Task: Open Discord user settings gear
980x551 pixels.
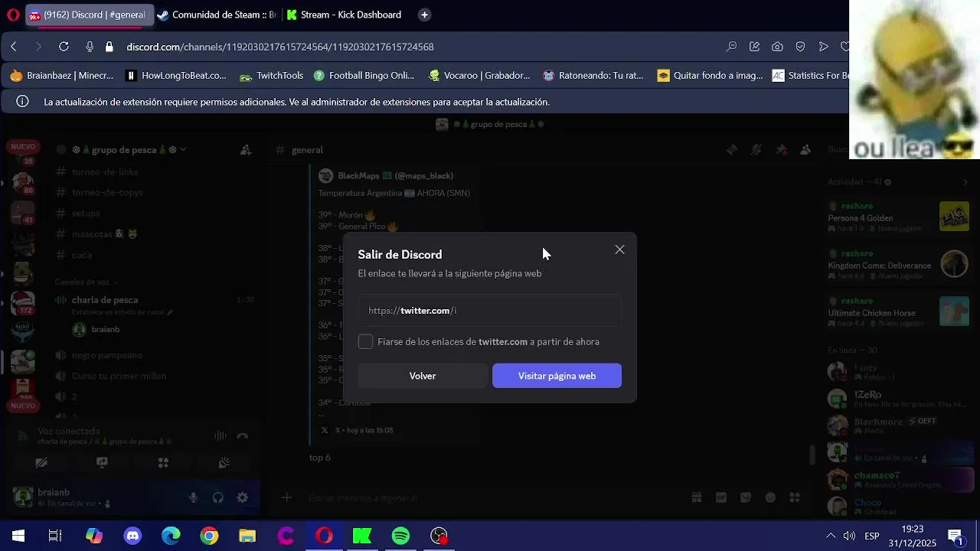Action: point(243,498)
